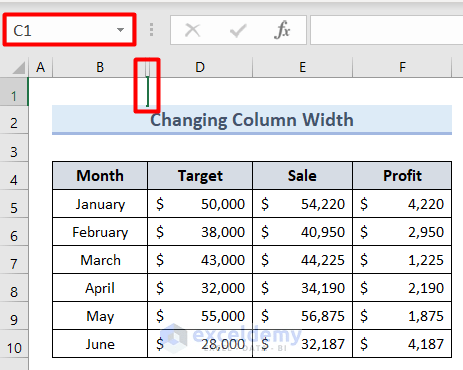Viewport: 463px width, 370px height.
Task: Click the formula bar input area
Action: pyautogui.click(x=387, y=30)
